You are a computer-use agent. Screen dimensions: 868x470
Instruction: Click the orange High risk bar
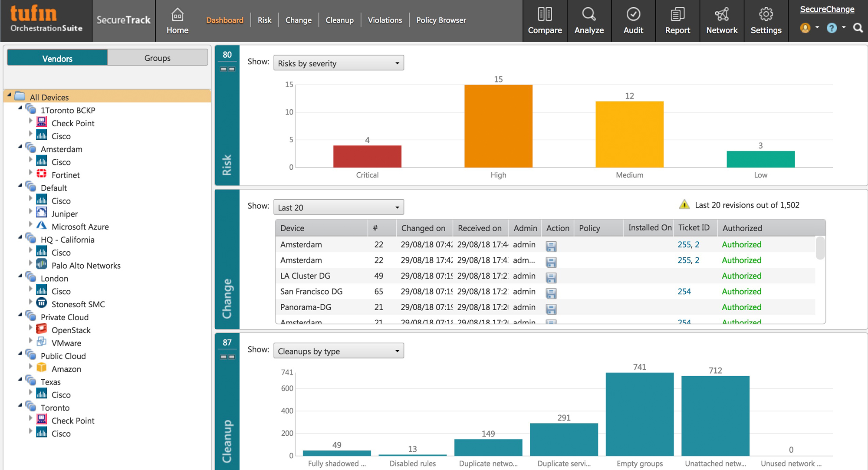point(498,126)
